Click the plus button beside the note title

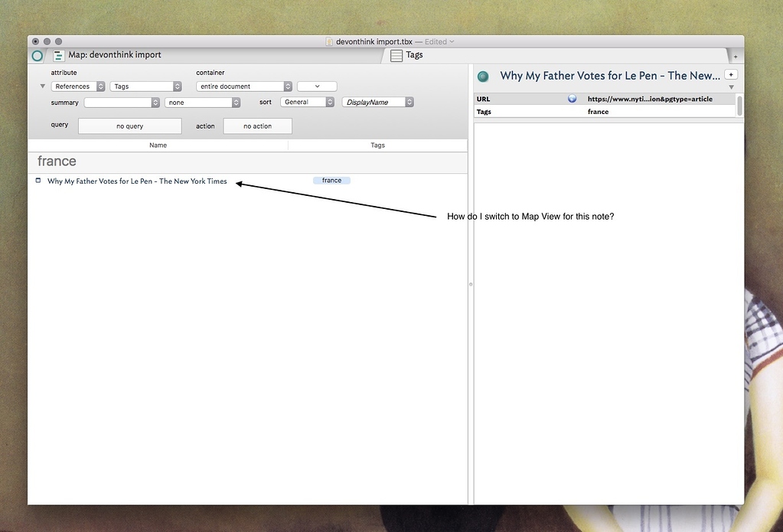pyautogui.click(x=731, y=75)
